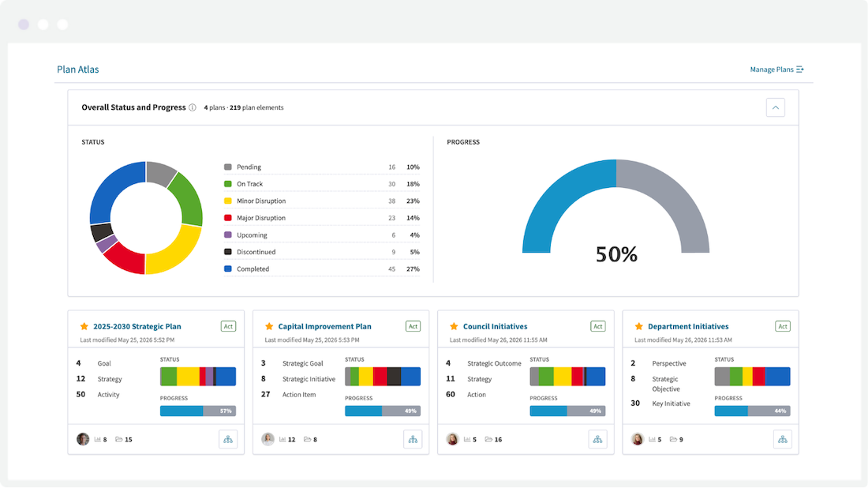Screen dimensions: 868x488
Task: Open the Capital Improvement Plan title
Action: point(324,326)
